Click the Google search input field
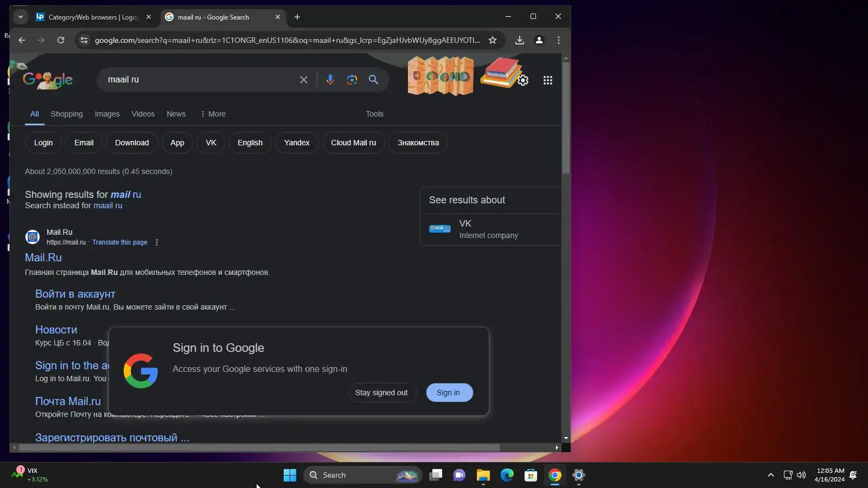Screen dimensions: 868x488 pyautogui.click(x=200, y=80)
